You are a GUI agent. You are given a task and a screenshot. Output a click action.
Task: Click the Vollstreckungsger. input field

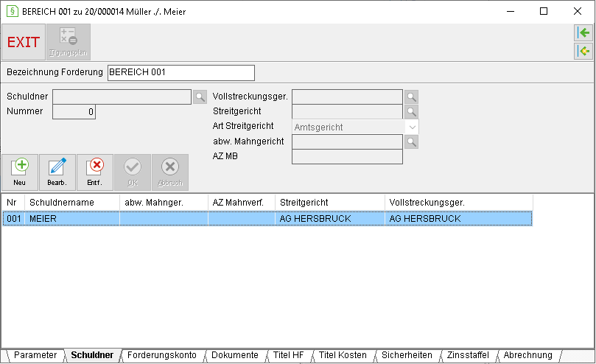click(347, 97)
